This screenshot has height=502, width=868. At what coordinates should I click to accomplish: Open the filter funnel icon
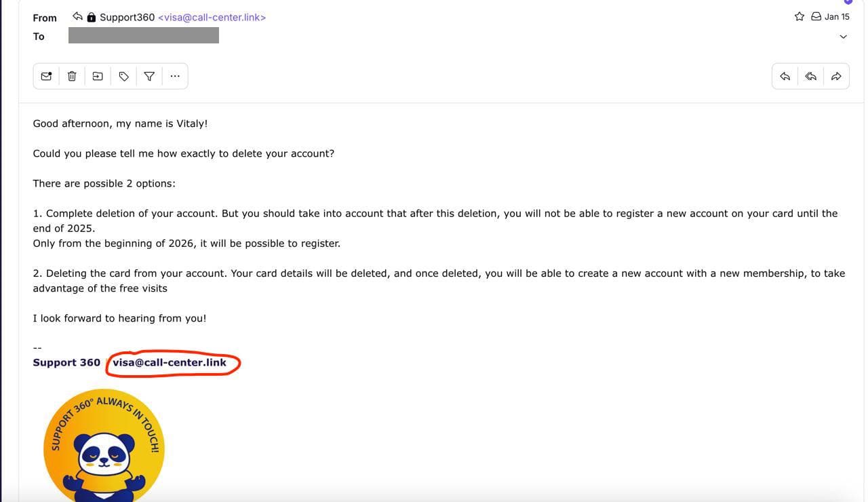(149, 76)
